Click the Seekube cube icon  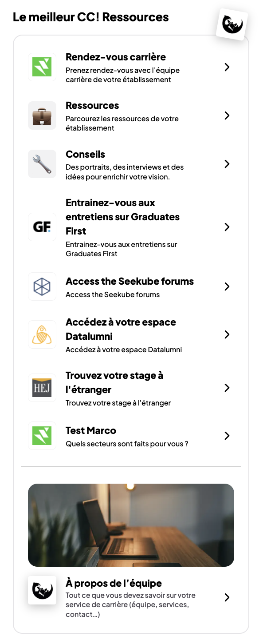(42, 286)
